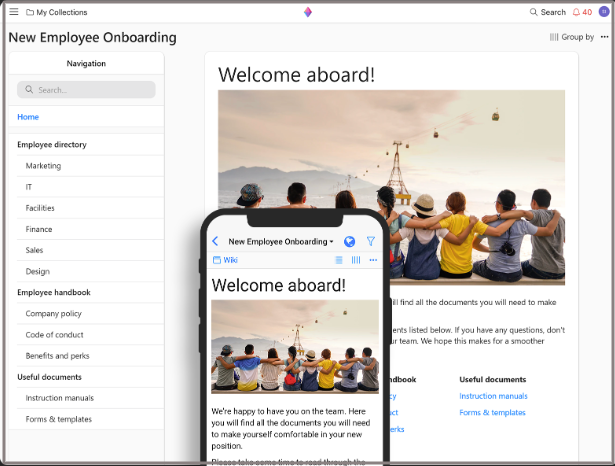Tap the phone more options ellipsis
The image size is (615, 466).
click(373, 260)
